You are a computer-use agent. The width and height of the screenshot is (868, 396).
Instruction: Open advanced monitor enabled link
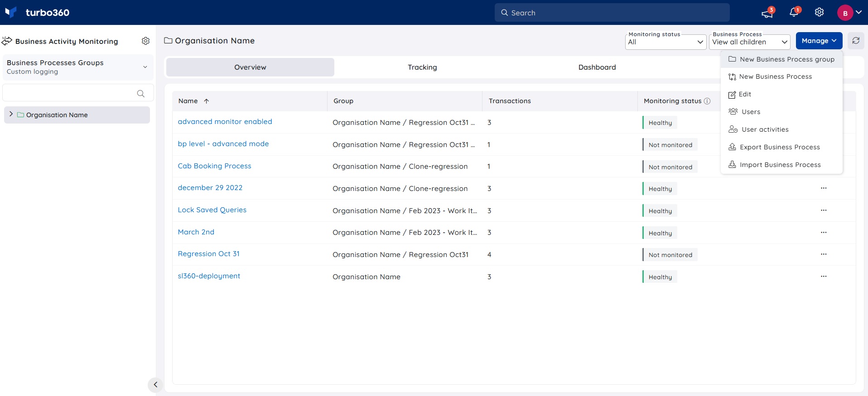click(225, 122)
